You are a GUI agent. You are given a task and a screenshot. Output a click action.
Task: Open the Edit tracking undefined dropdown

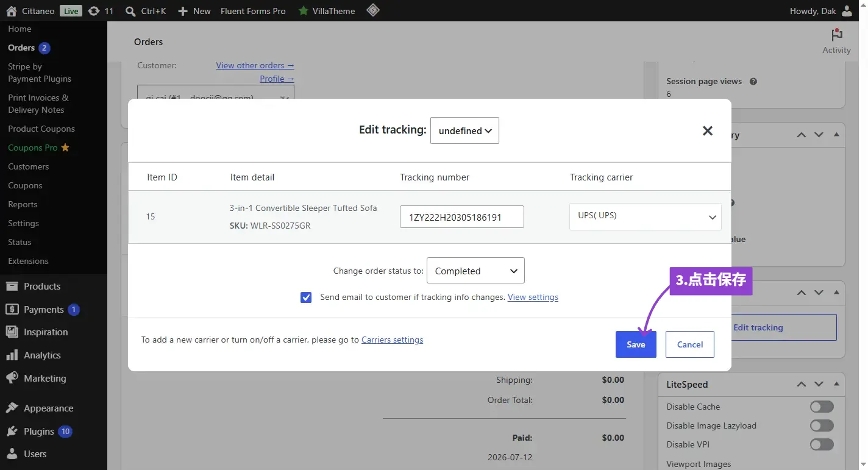click(464, 130)
